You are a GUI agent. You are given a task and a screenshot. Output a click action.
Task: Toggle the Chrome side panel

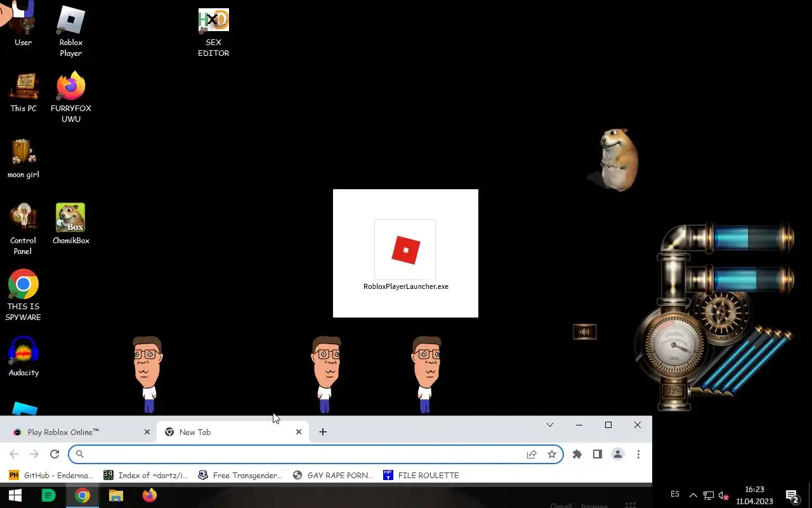(x=598, y=454)
